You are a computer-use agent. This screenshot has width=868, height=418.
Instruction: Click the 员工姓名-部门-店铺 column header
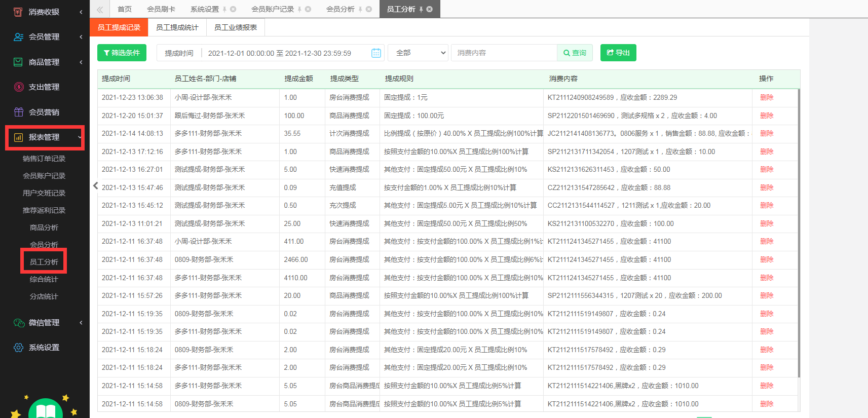pos(205,79)
